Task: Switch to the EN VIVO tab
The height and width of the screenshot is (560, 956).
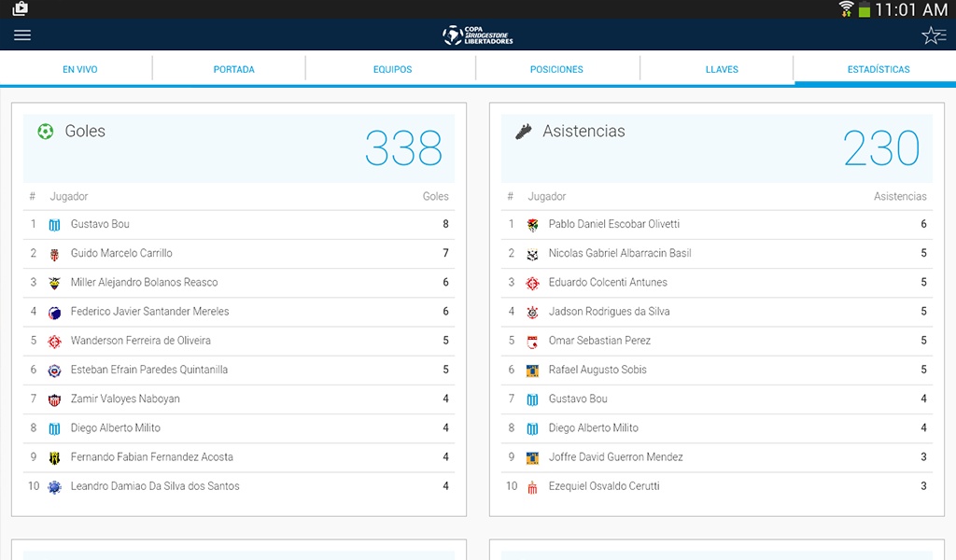Action: [80, 69]
